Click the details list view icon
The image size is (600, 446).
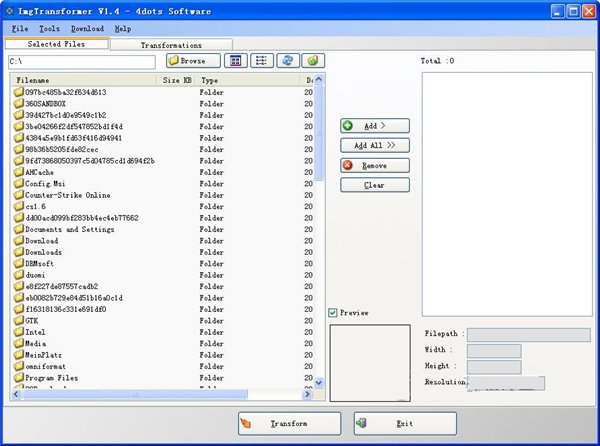(261, 61)
